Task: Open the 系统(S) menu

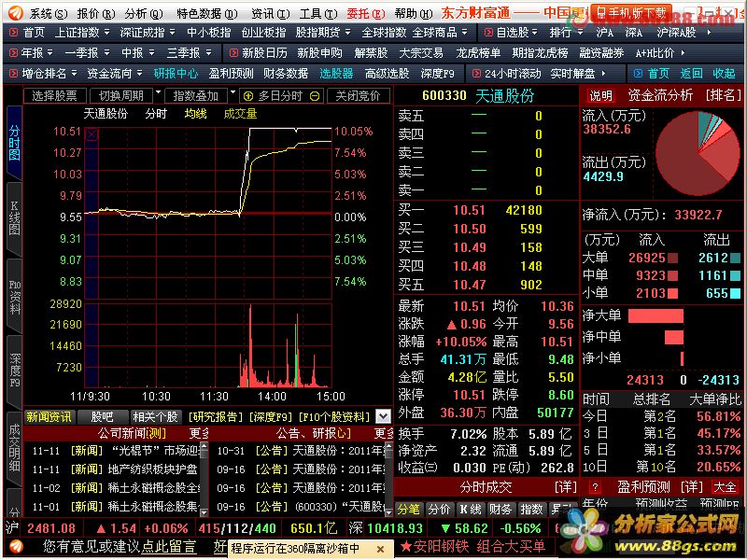Action: (x=49, y=13)
